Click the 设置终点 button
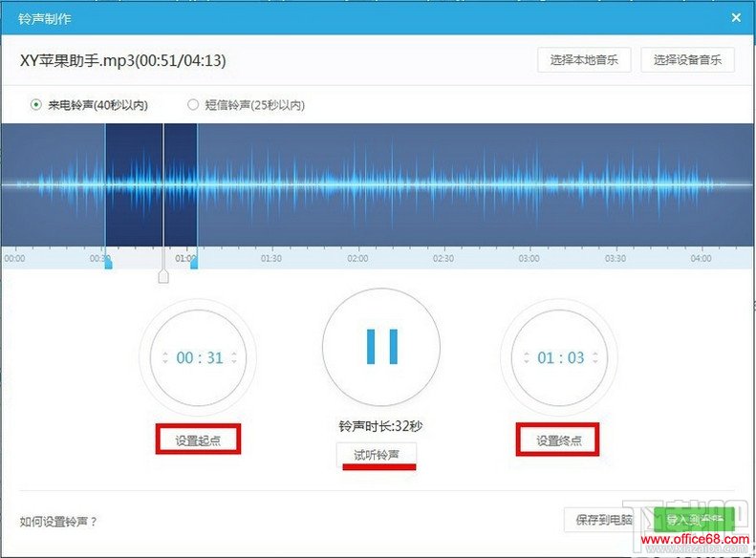The width and height of the screenshot is (756, 558). pyautogui.click(x=558, y=440)
